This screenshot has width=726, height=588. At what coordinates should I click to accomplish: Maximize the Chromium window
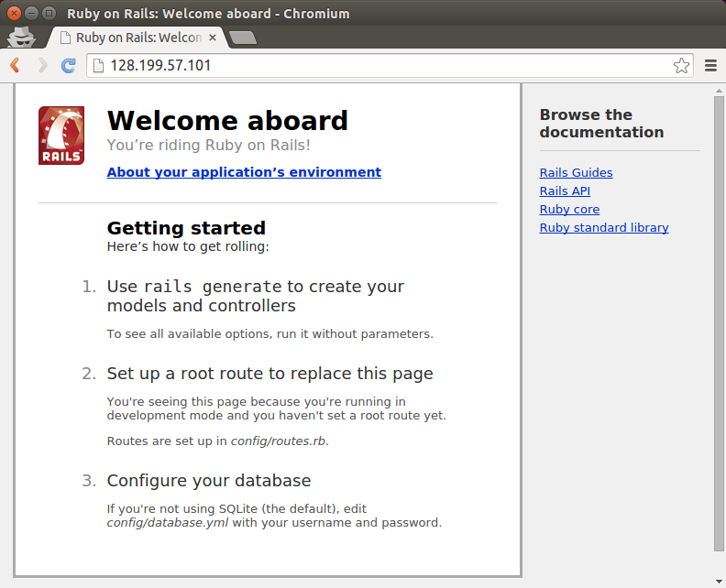pos(49,14)
